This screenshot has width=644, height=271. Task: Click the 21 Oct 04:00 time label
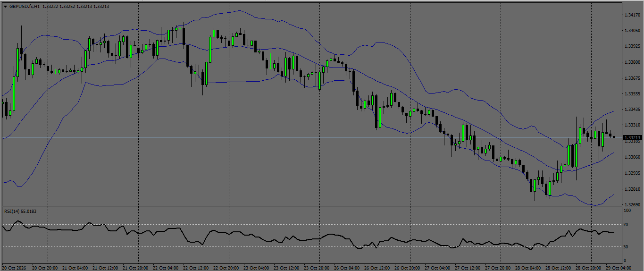coord(75,268)
